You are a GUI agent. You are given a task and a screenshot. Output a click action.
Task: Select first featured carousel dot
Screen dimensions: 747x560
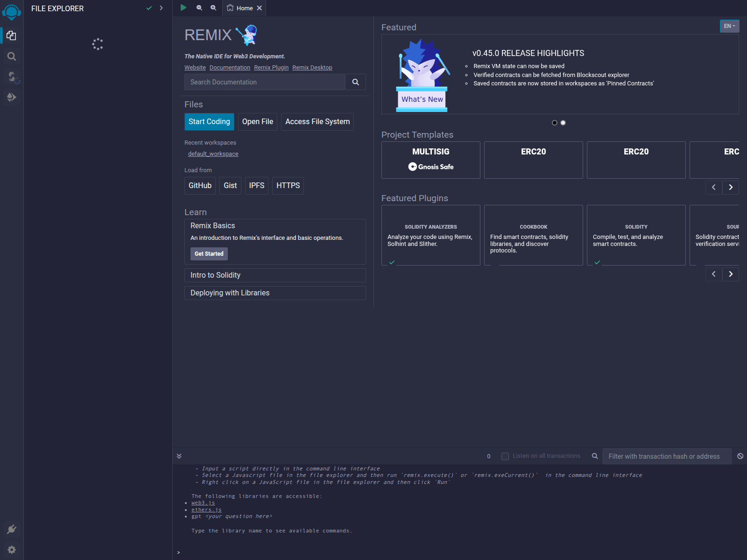coord(555,123)
